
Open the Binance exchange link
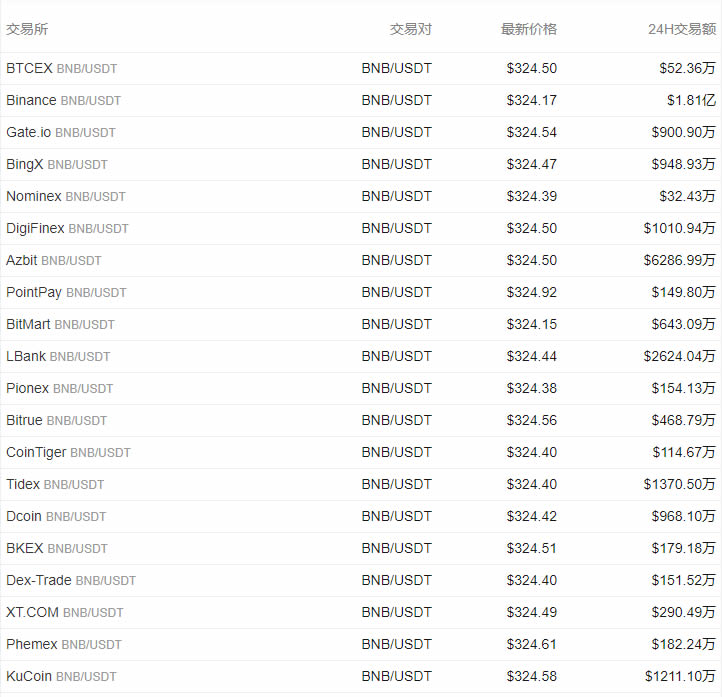click(31, 100)
